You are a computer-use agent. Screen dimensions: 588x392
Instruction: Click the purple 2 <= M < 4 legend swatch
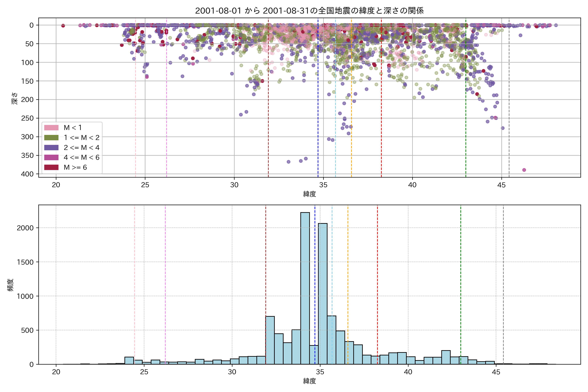[x=51, y=147]
